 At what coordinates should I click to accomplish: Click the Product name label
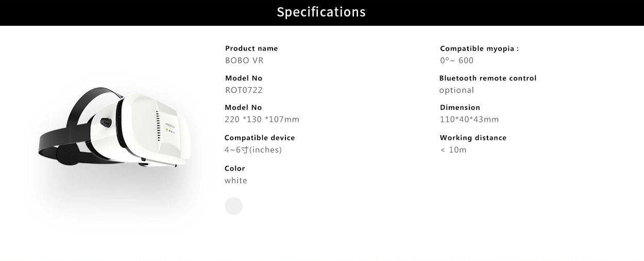coord(251,48)
